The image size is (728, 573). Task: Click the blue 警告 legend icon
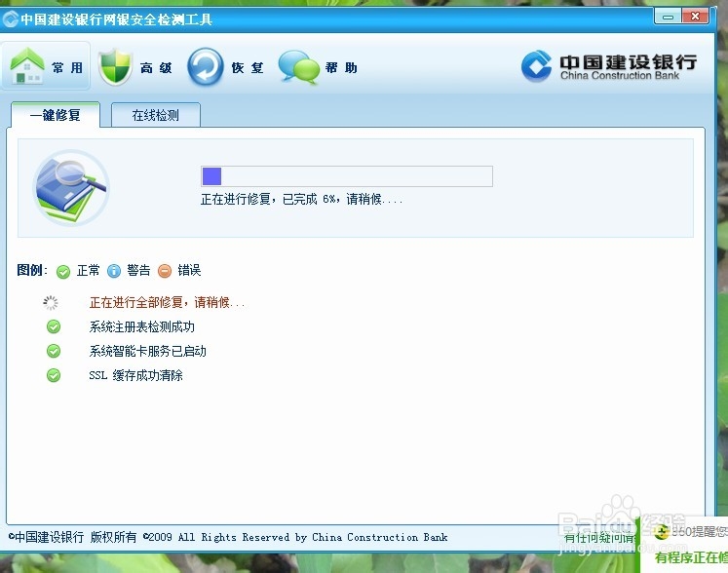click(114, 271)
